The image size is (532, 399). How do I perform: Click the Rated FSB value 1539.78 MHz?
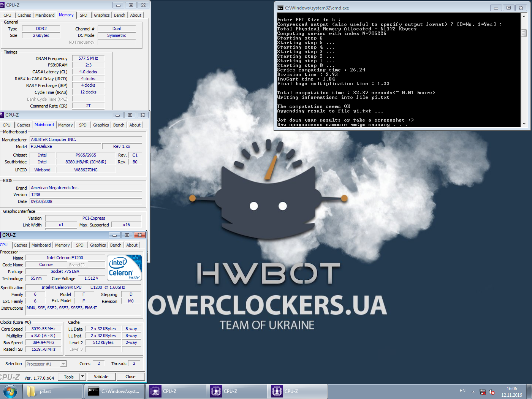click(x=43, y=349)
